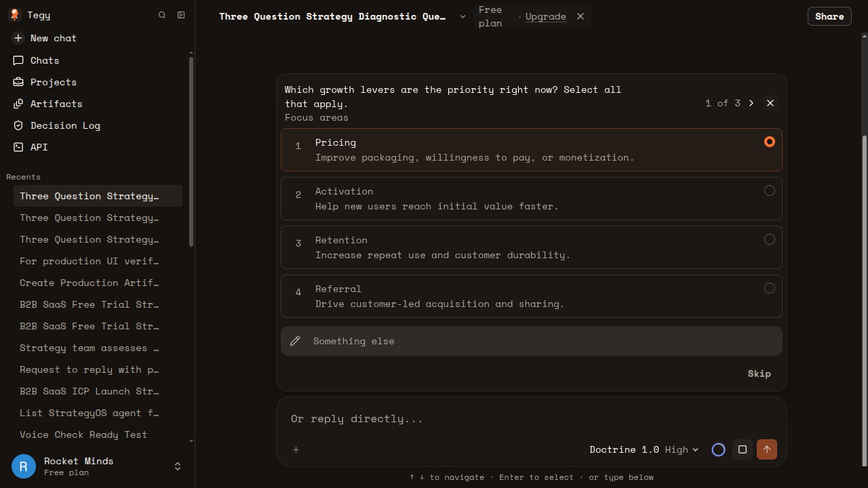
Task: Collapse the sidebar with the panel icon
Action: pyautogui.click(x=181, y=15)
